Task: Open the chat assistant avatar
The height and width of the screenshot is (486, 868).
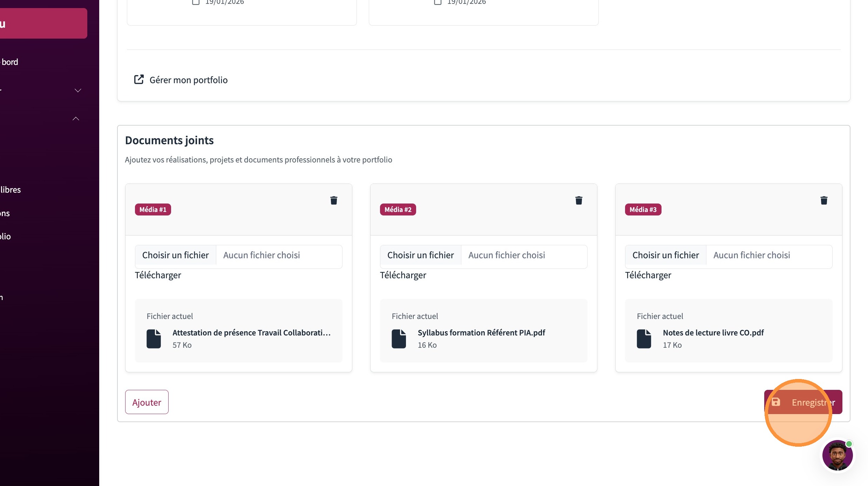Action: click(837, 455)
